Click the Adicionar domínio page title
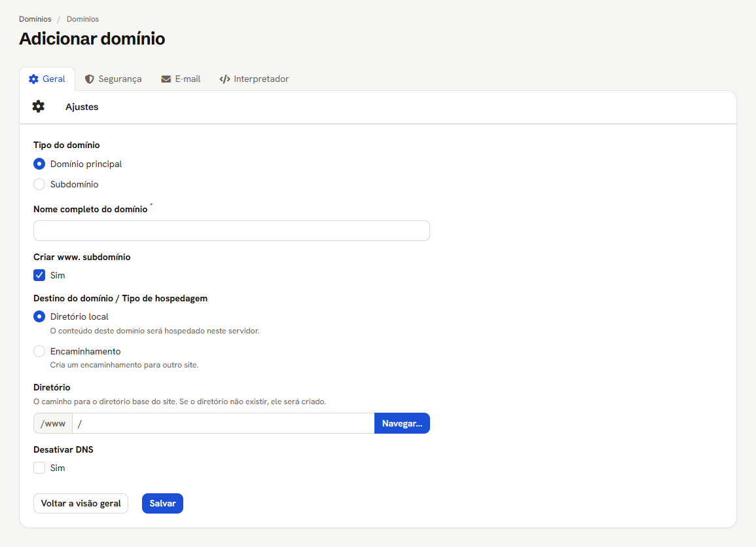Viewport: 756px width, 547px height. tap(92, 39)
